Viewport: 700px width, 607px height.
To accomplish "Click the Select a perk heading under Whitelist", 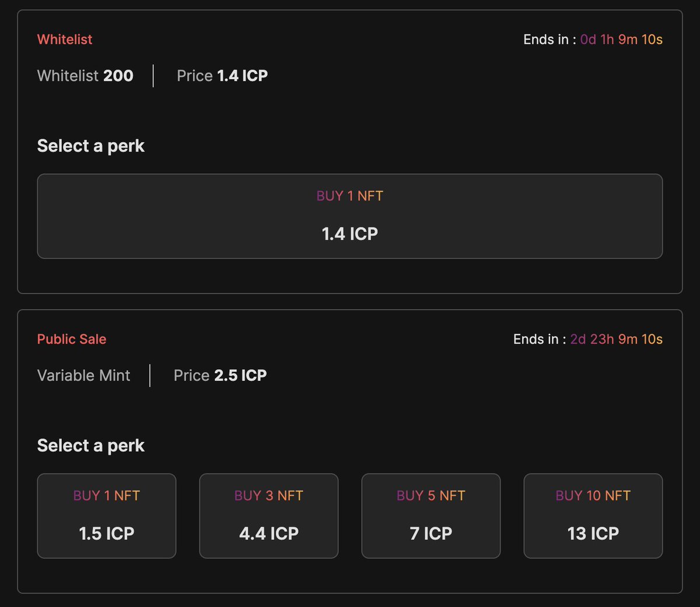I will click(x=91, y=146).
